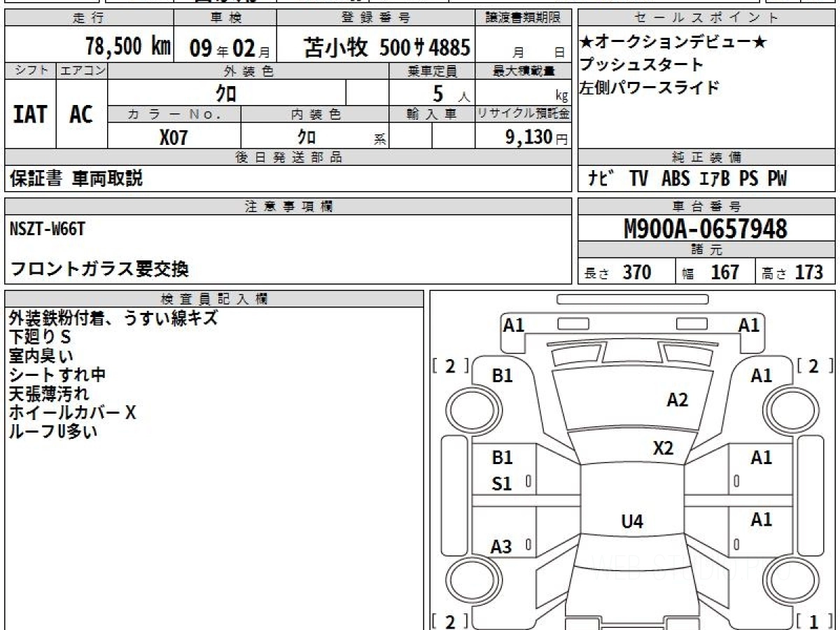Select プッシュスタート sales point

[641, 65]
